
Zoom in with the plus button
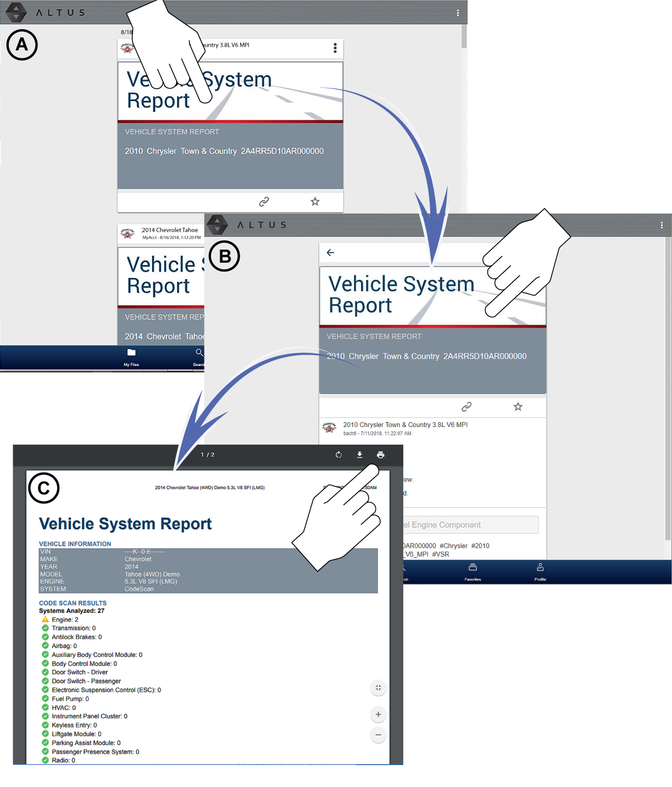click(378, 714)
